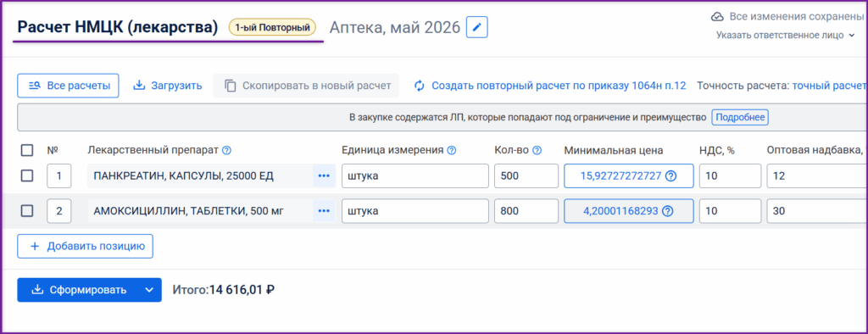Click the question icon beside 4,20001168293
This screenshot has width=868, height=334.
[668, 210]
